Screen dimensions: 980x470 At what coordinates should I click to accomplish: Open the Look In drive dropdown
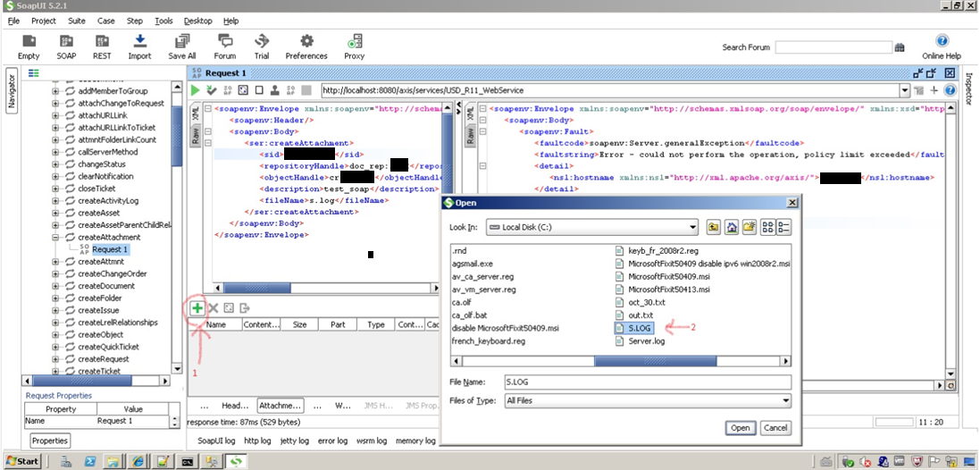click(x=691, y=227)
